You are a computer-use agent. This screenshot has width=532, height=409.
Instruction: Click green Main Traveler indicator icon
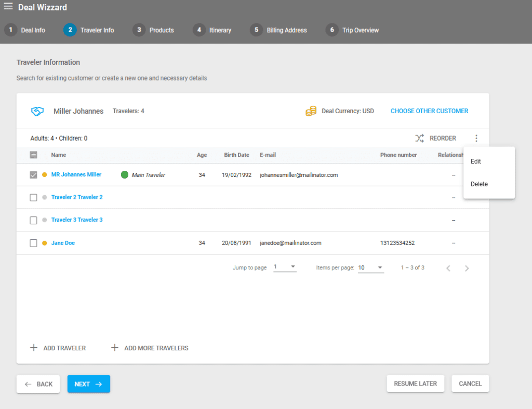click(x=125, y=175)
